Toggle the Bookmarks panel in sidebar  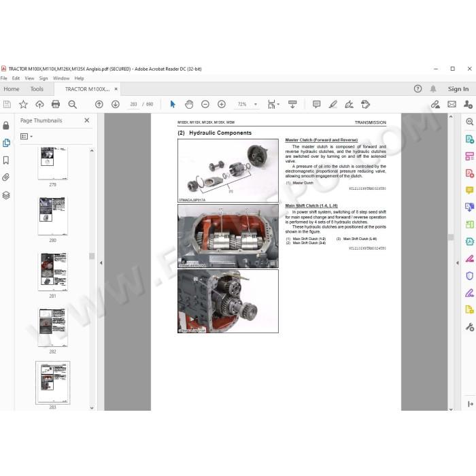tap(6, 160)
